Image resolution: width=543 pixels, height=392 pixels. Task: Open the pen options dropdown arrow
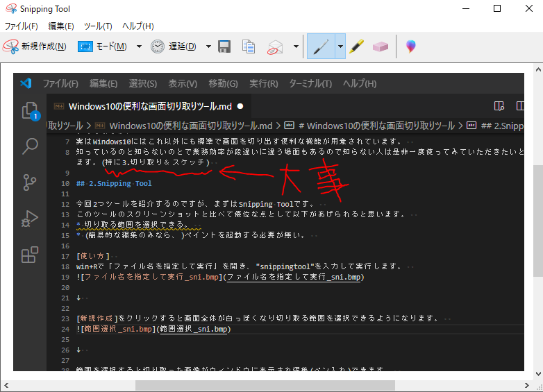click(340, 46)
